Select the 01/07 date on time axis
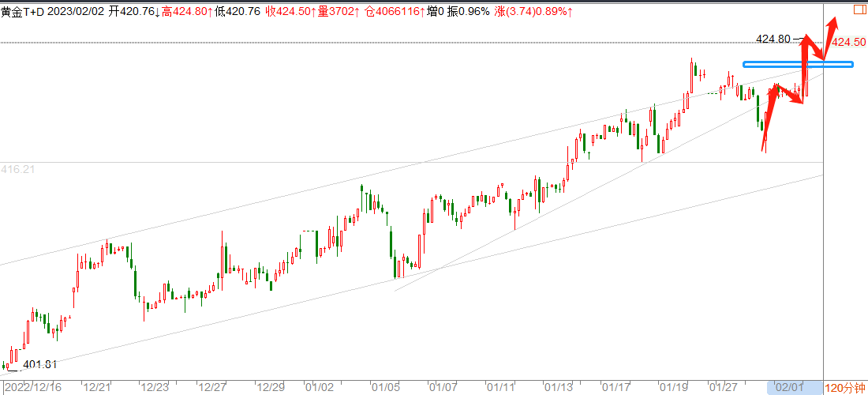Image resolution: width=868 pixels, height=395 pixels. (443, 388)
